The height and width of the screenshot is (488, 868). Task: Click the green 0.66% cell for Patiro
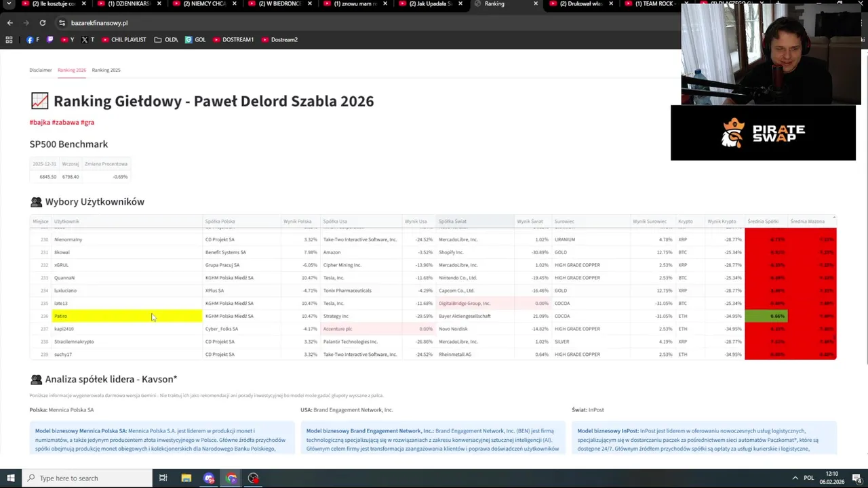coord(766,316)
